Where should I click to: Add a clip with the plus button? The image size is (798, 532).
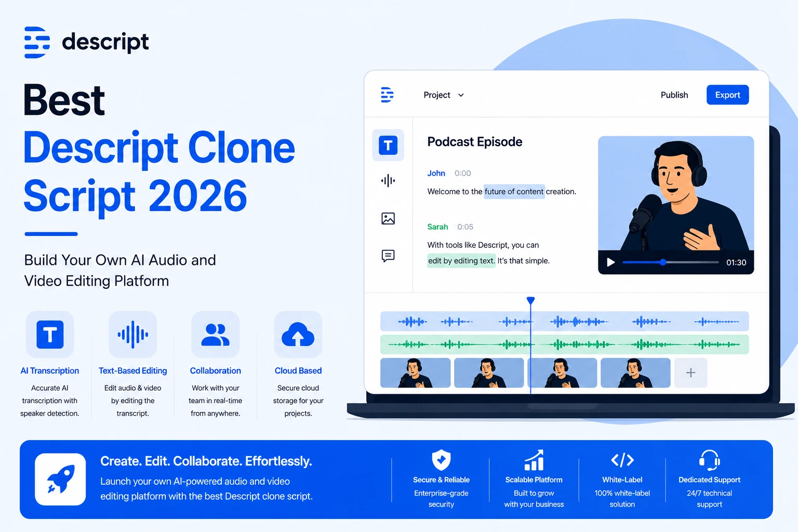(690, 373)
